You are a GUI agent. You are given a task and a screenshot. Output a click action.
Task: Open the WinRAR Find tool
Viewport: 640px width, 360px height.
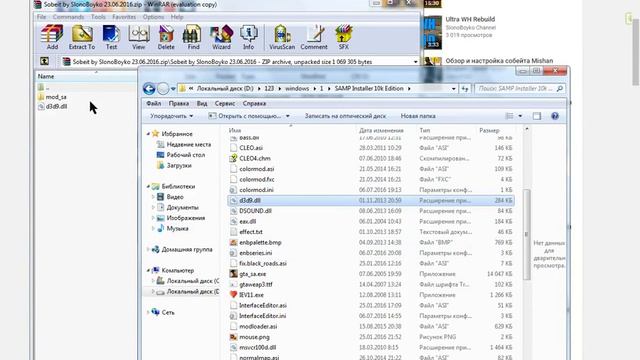(x=193, y=37)
